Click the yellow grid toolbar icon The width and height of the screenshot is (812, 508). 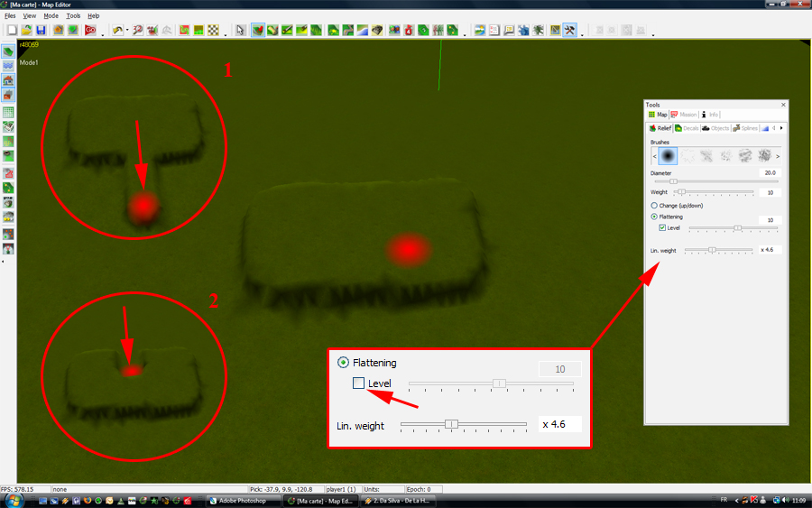pos(198,30)
